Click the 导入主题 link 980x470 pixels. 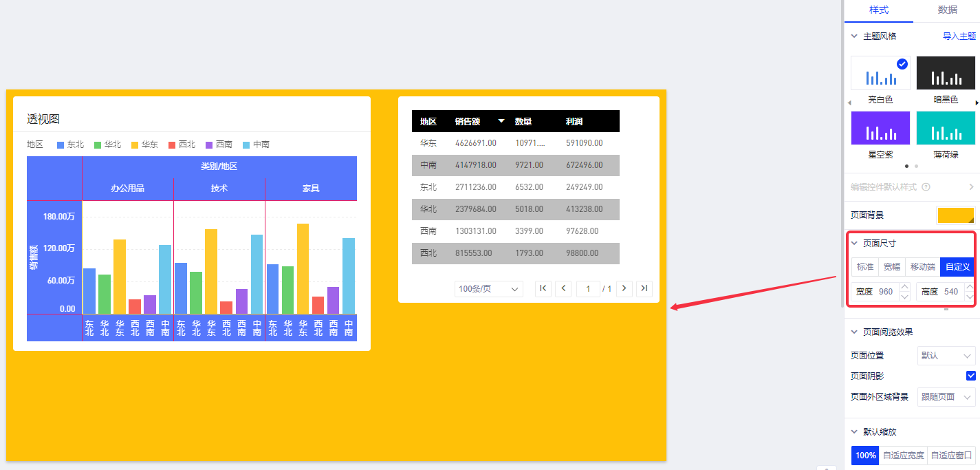(959, 36)
